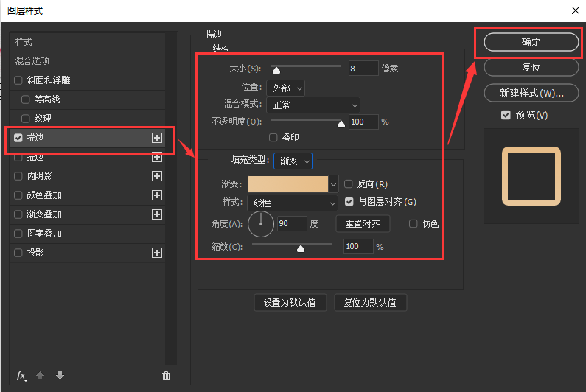This screenshot has width=586, height=392.
Task: Click the 角度 field showing 90
Action: pos(292,223)
